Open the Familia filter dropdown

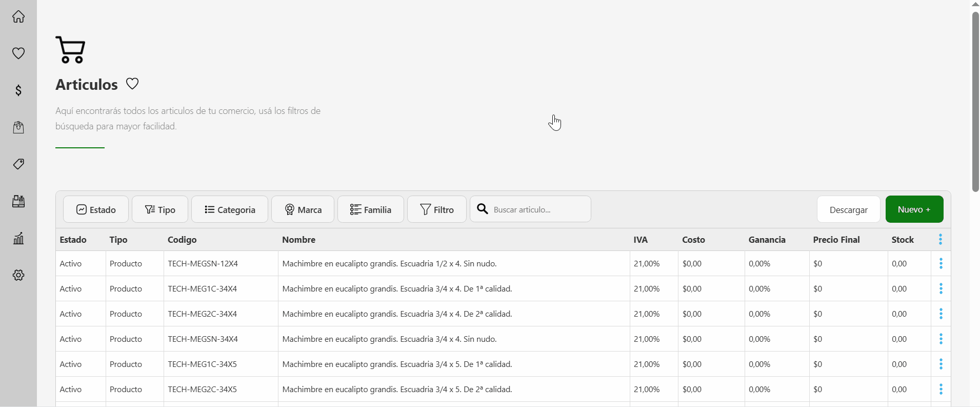coord(370,209)
